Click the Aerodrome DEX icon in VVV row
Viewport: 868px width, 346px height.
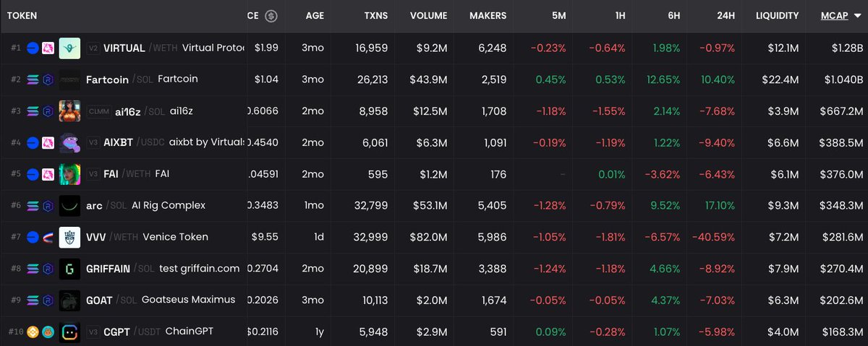coord(48,237)
